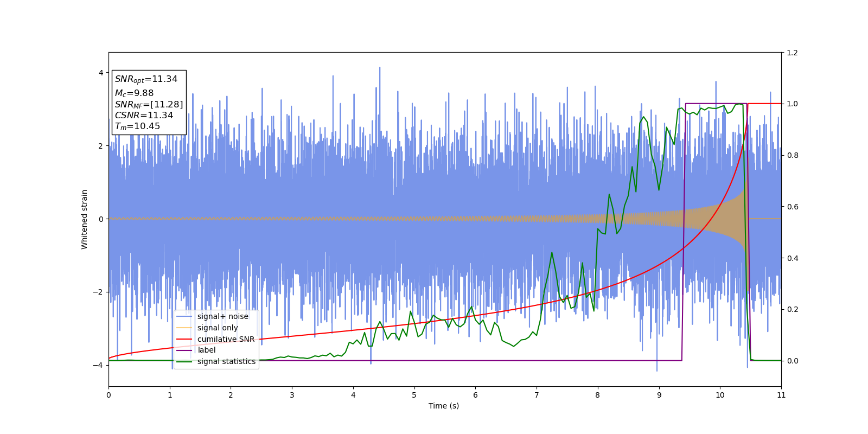Click the blue line swatch in legend

[x=184, y=317]
